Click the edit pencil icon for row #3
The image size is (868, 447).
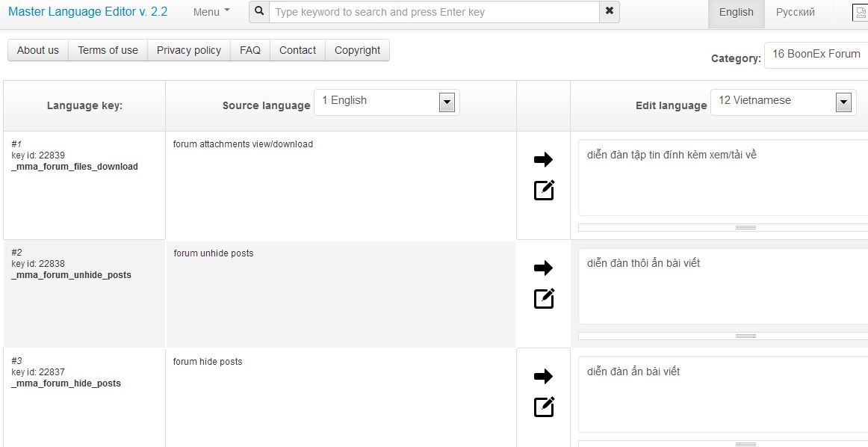[544, 407]
